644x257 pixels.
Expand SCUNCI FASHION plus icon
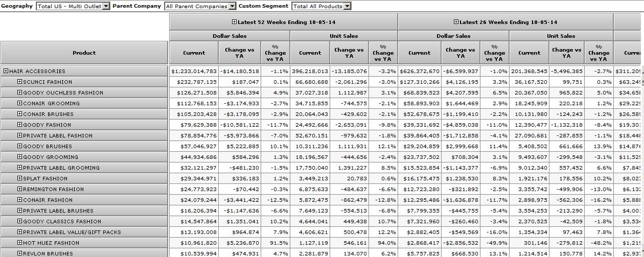(x=20, y=82)
